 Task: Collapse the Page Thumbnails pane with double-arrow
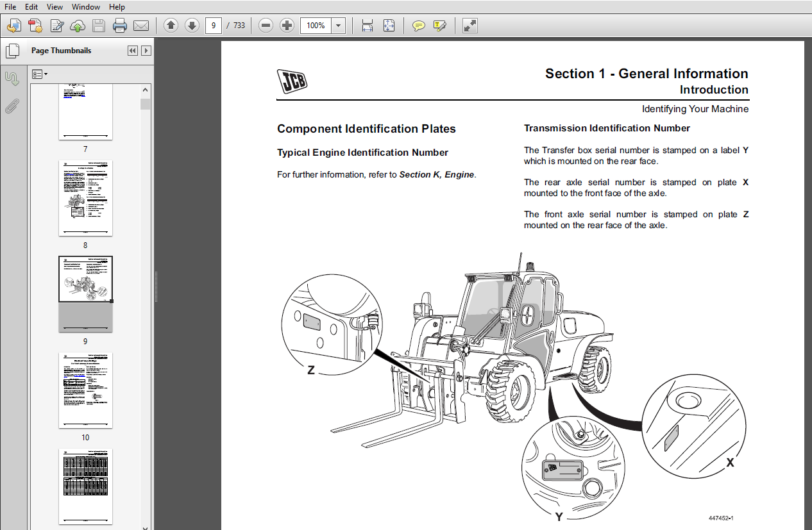133,51
